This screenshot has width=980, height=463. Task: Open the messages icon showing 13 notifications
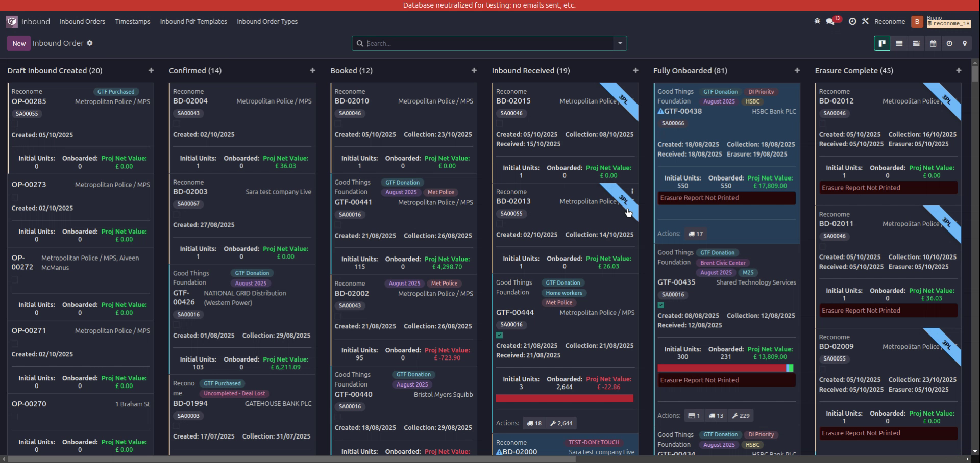(x=829, y=21)
